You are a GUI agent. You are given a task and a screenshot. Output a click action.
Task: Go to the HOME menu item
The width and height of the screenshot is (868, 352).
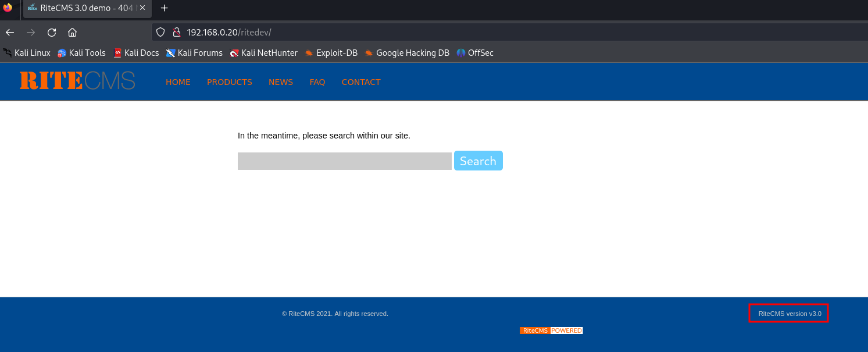178,82
